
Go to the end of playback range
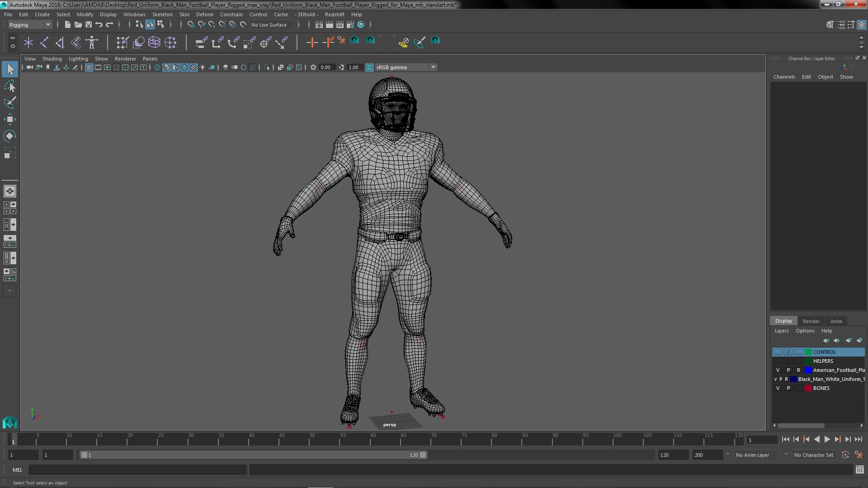click(858, 440)
